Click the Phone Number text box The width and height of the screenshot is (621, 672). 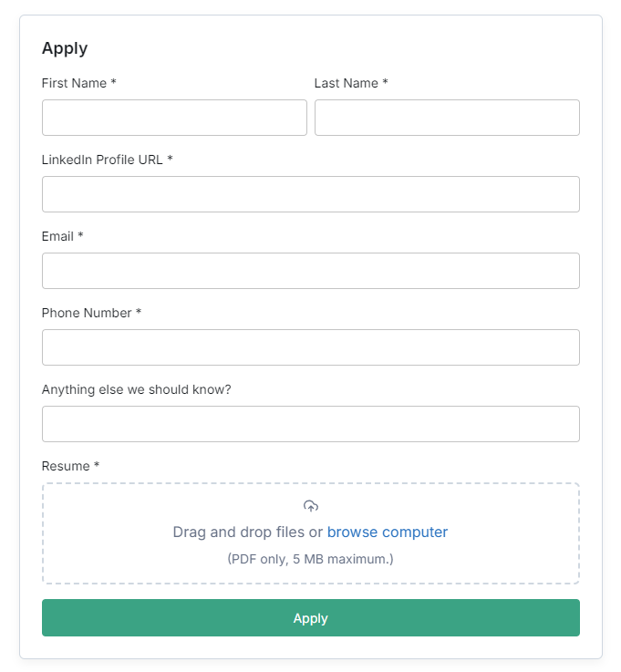tap(311, 347)
